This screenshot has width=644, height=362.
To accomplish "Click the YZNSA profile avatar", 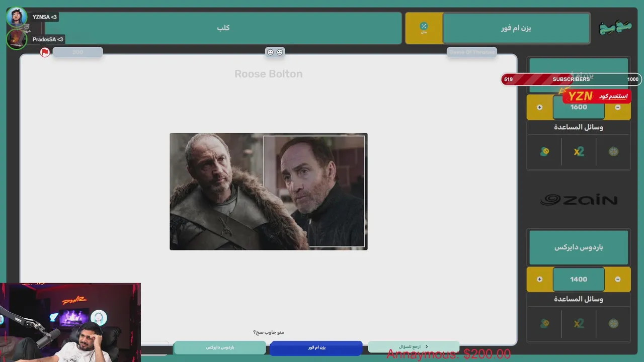I will click(x=17, y=17).
